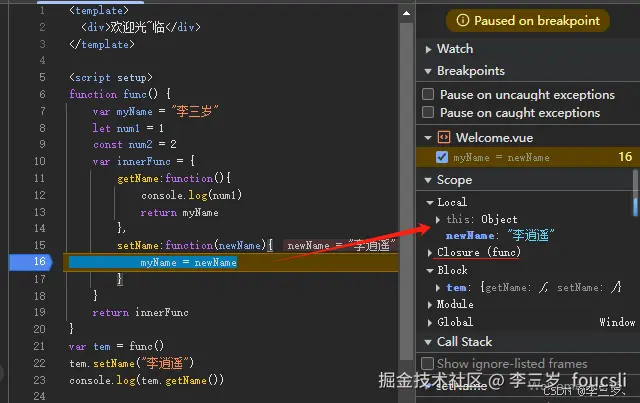Click the 'return innerFunc' code line
Image resolution: width=640 pixels, height=403 pixels.
pos(140,313)
